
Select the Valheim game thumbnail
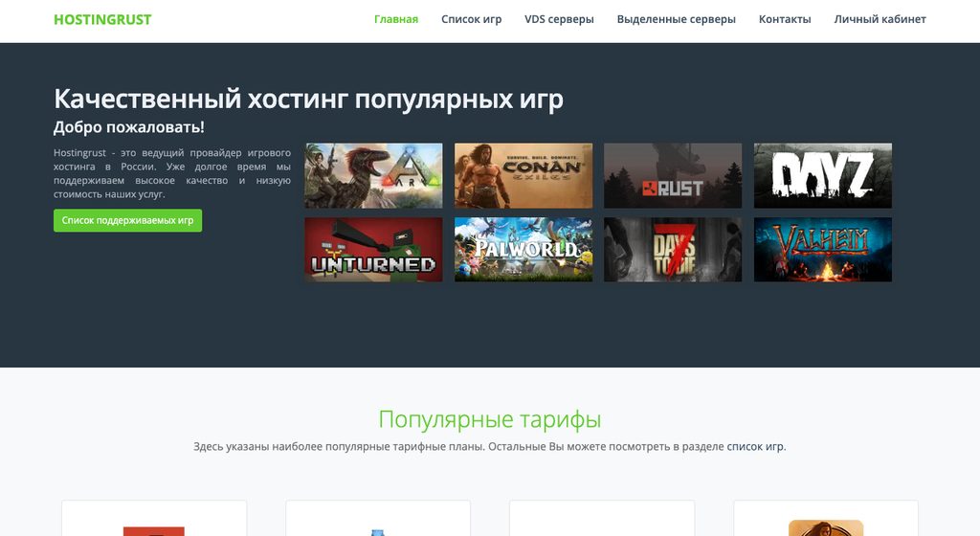tap(822, 249)
